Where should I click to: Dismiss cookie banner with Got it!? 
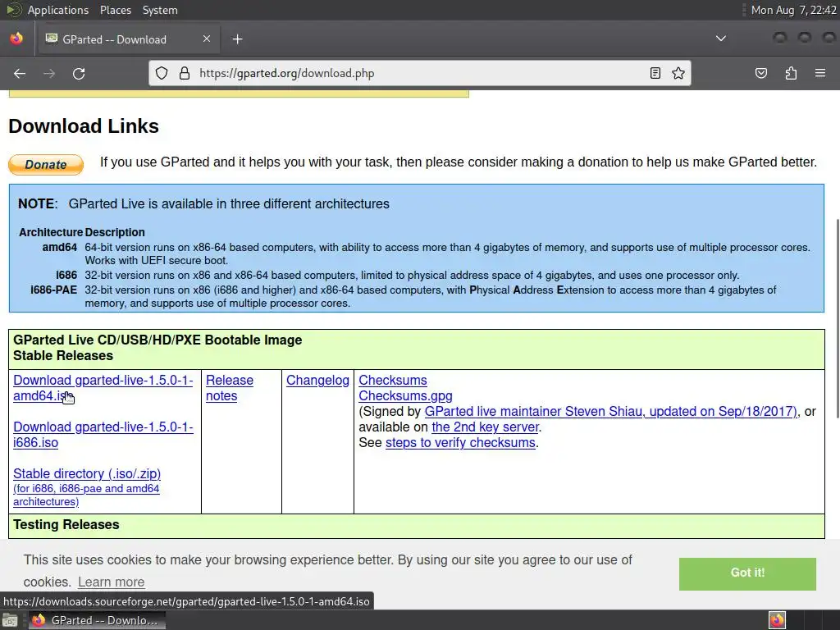tap(747, 573)
